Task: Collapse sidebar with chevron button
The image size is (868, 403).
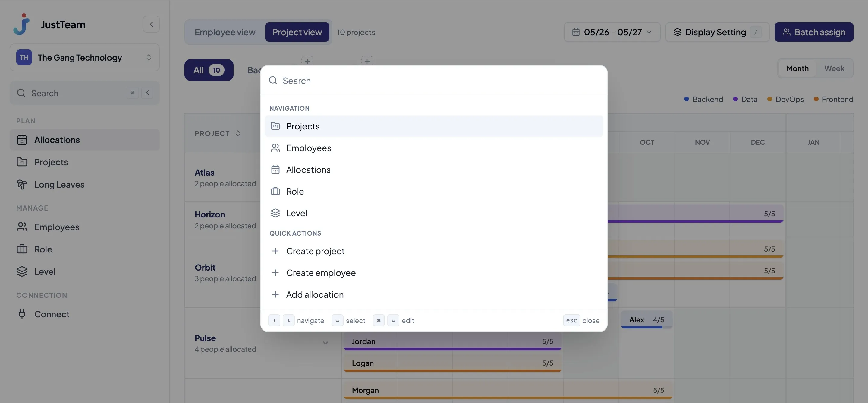Action: 151,24
